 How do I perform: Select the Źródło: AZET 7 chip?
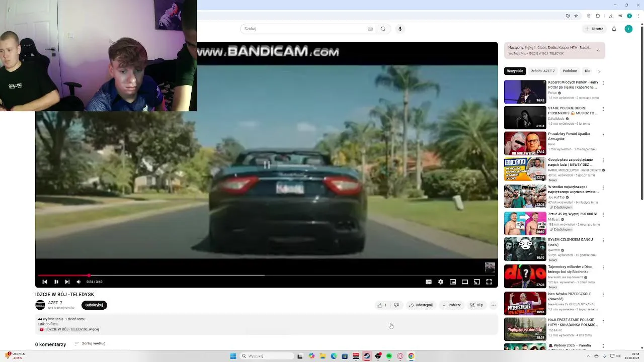(x=543, y=71)
